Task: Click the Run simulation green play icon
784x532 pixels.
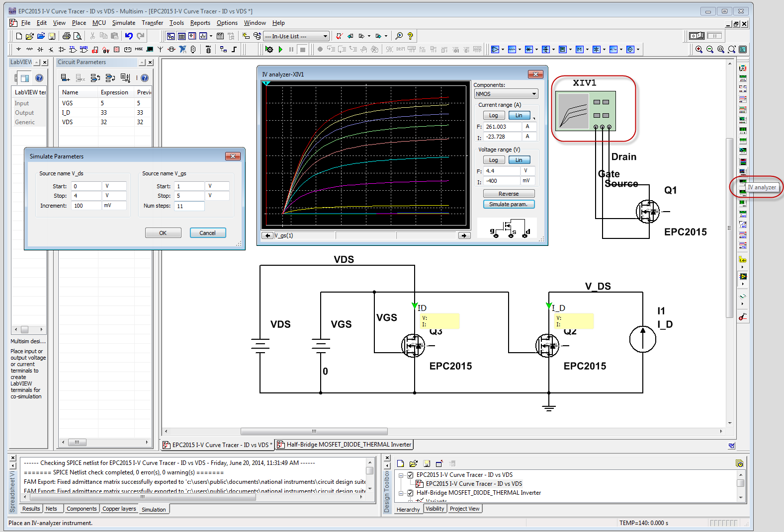Action: 280,50
